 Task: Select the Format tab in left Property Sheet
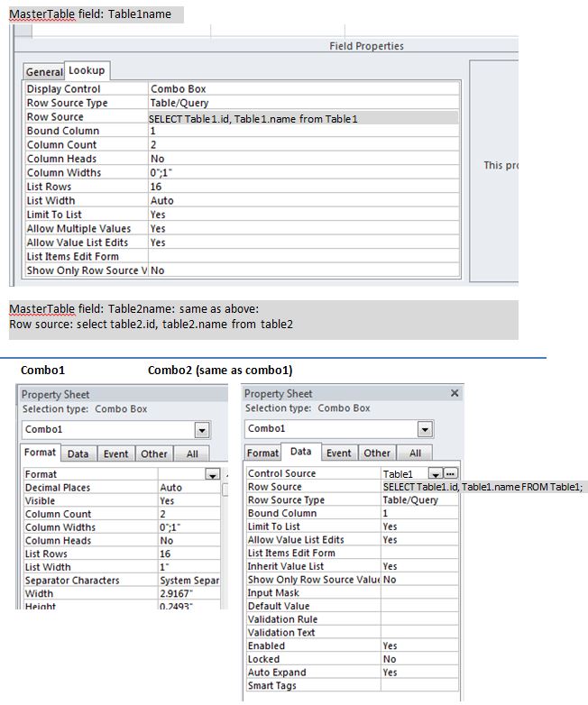click(x=40, y=453)
